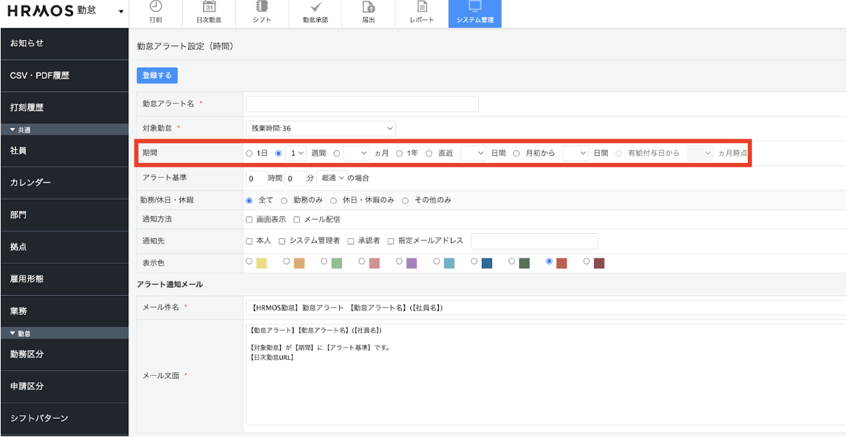Open 打刻履歴 in the sidebar
This screenshot has width=868, height=437.
64,108
